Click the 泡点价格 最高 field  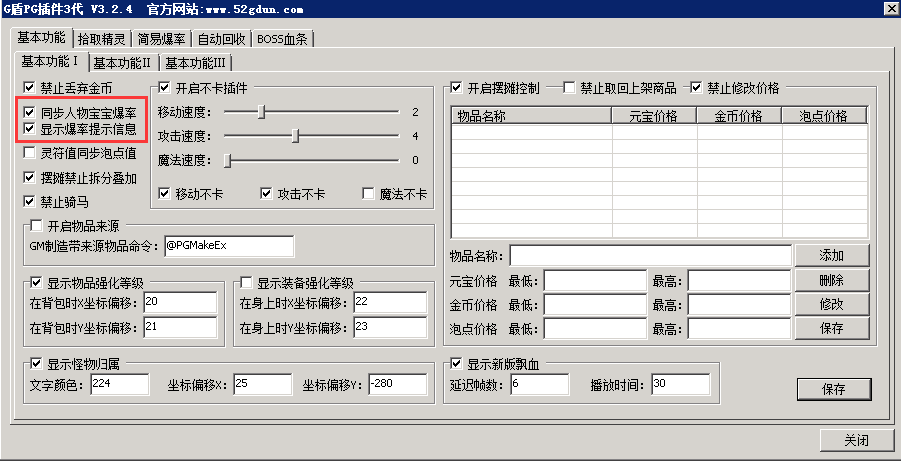click(x=740, y=329)
